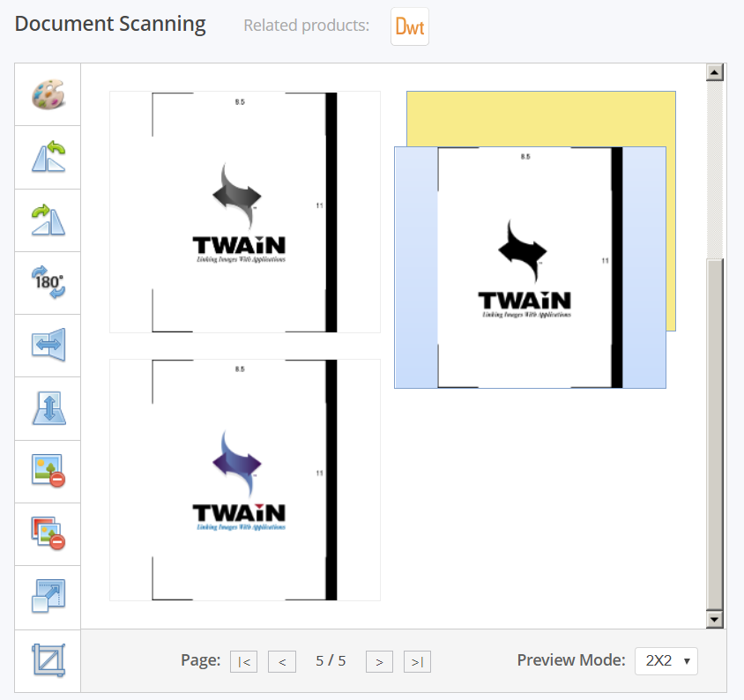Viewport: 744px width, 700px height.
Task: Click the scrollbar down arrow
Action: (x=715, y=620)
